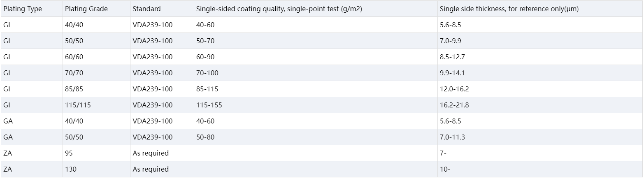Click the empty coating quality cell for ZA 95

(315, 153)
